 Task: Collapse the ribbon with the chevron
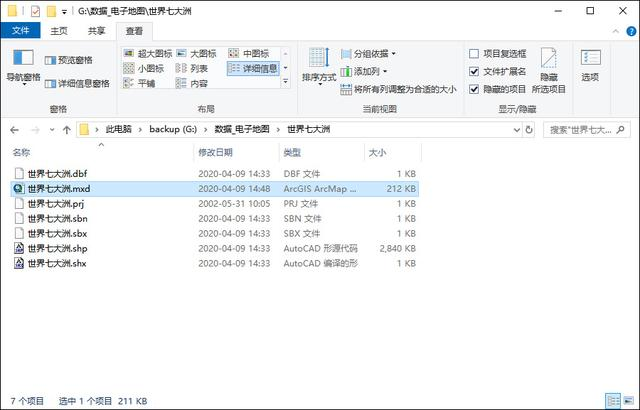[x=616, y=31]
